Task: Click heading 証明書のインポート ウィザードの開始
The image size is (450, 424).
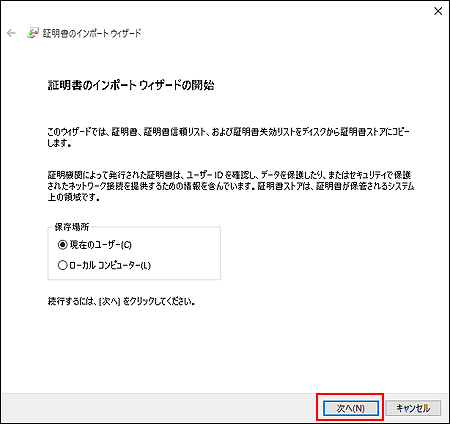Action: (x=131, y=85)
